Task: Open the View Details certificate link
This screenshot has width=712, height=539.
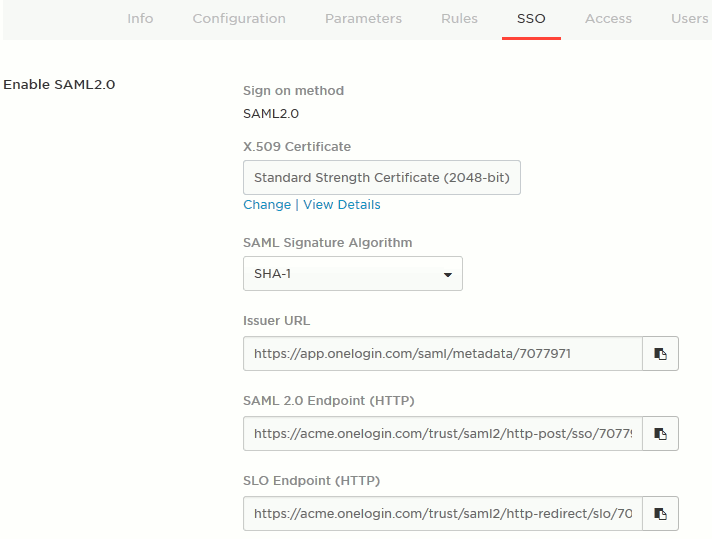Action: [x=342, y=205]
